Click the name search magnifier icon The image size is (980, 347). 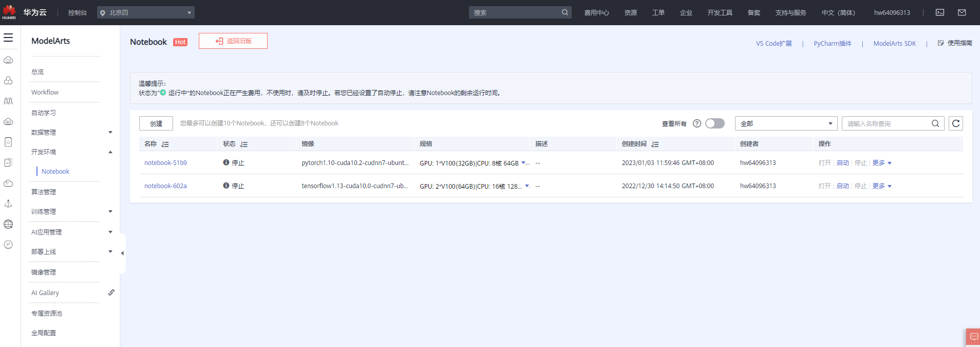click(x=935, y=123)
